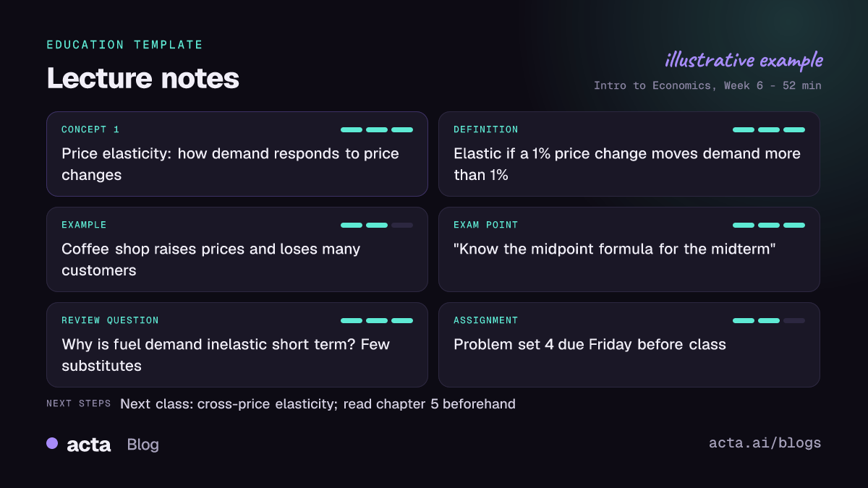
Task: Click the "DEFINITION" card label
Action: pos(486,129)
